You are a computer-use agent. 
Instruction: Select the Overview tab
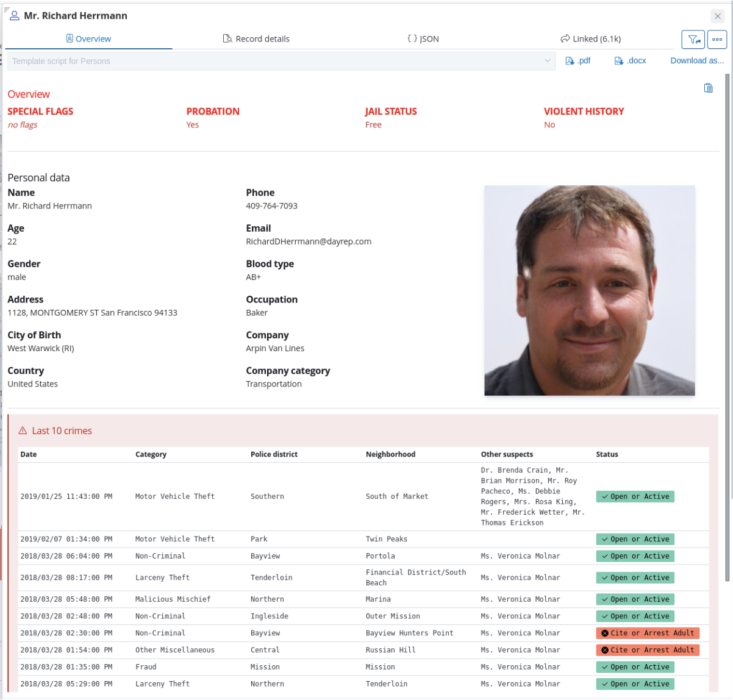coord(88,39)
